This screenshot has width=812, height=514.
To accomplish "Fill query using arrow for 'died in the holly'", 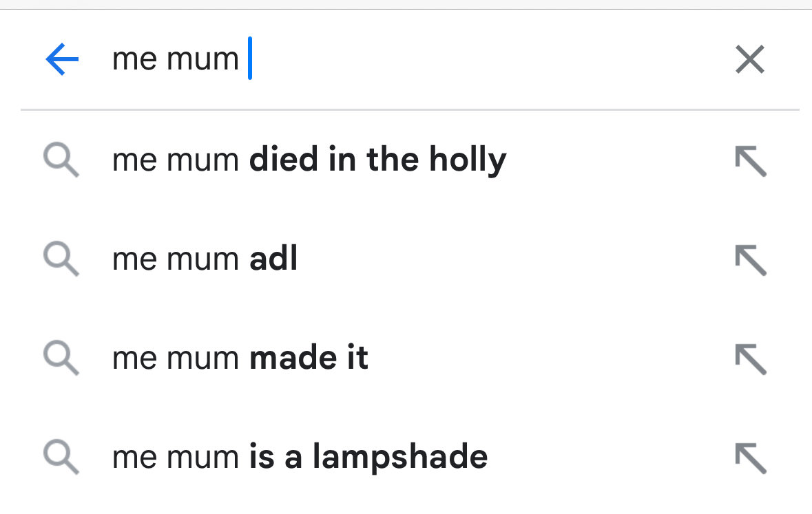I will tap(750, 161).
